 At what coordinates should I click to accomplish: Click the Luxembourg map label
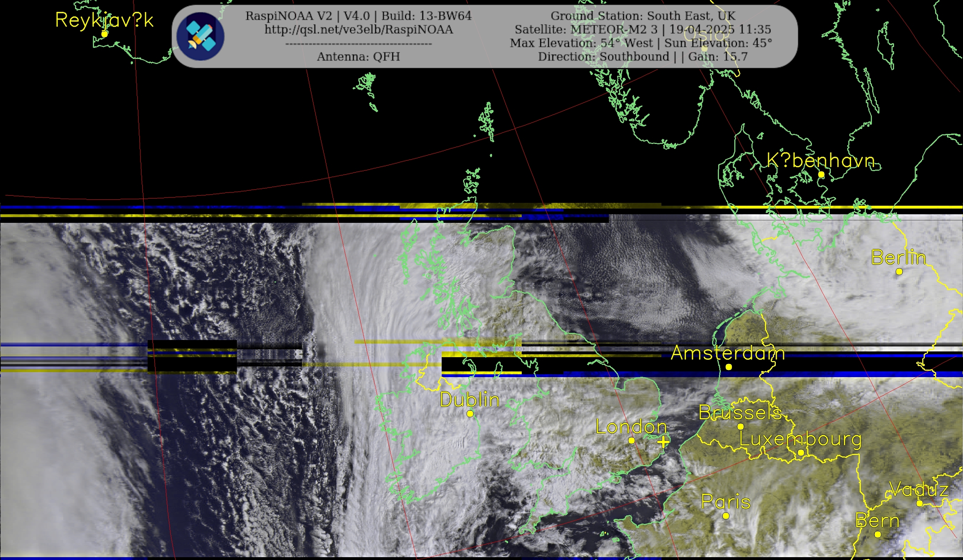pos(800,440)
